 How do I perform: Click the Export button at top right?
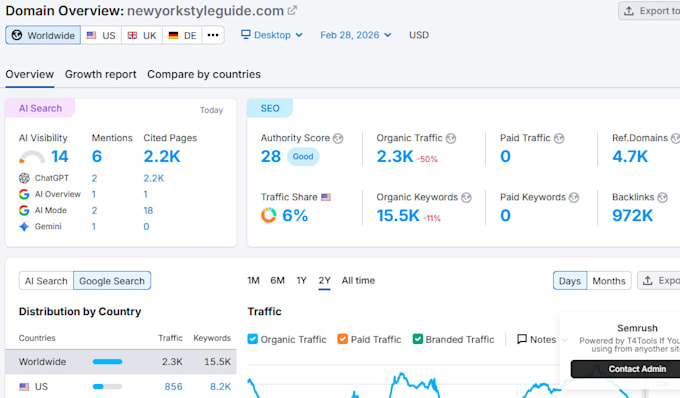649,11
